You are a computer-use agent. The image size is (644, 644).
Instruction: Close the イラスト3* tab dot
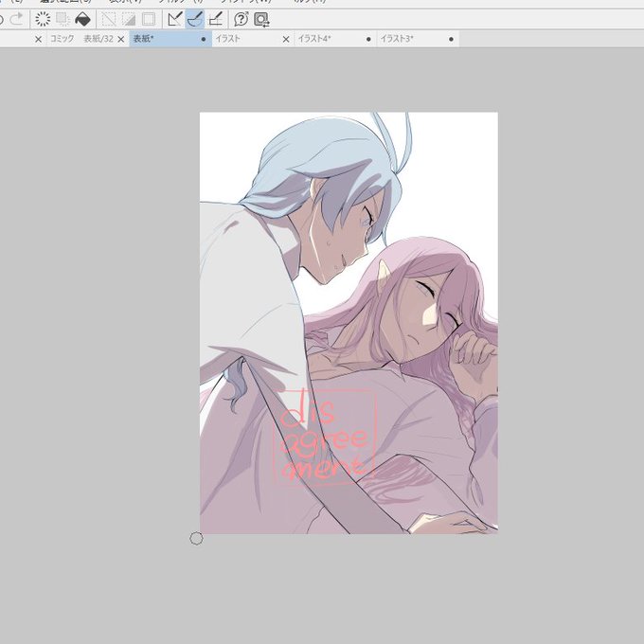(x=452, y=40)
